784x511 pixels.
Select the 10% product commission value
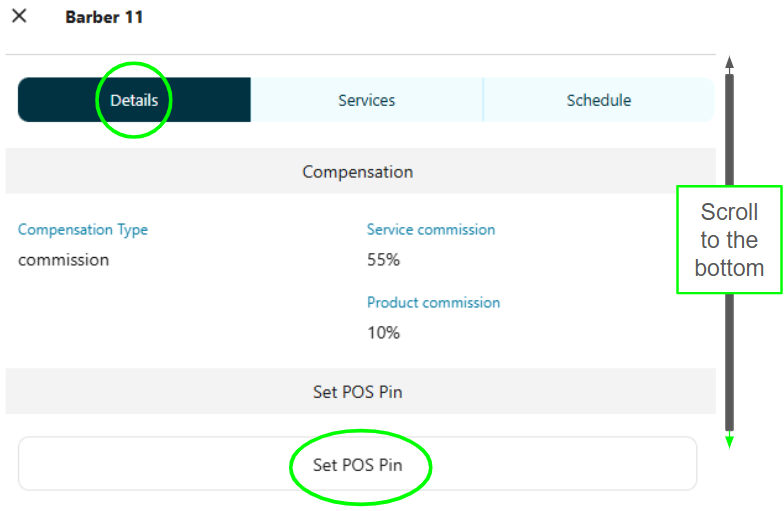click(383, 332)
